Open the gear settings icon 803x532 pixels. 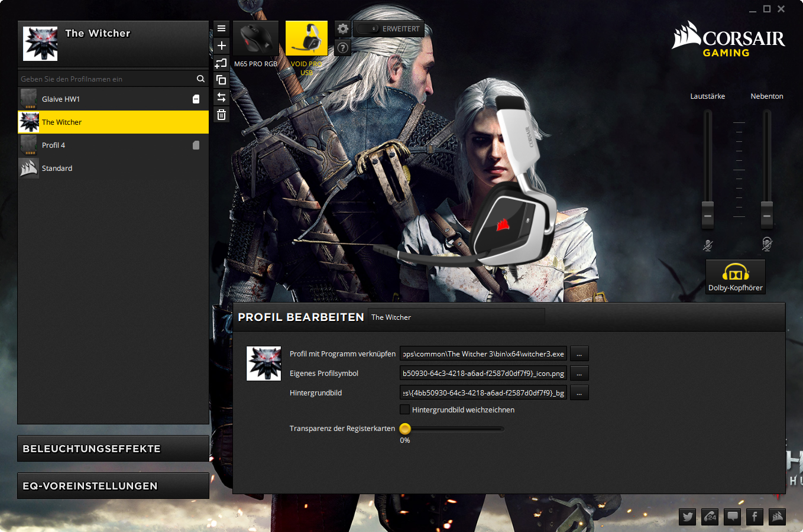343,28
